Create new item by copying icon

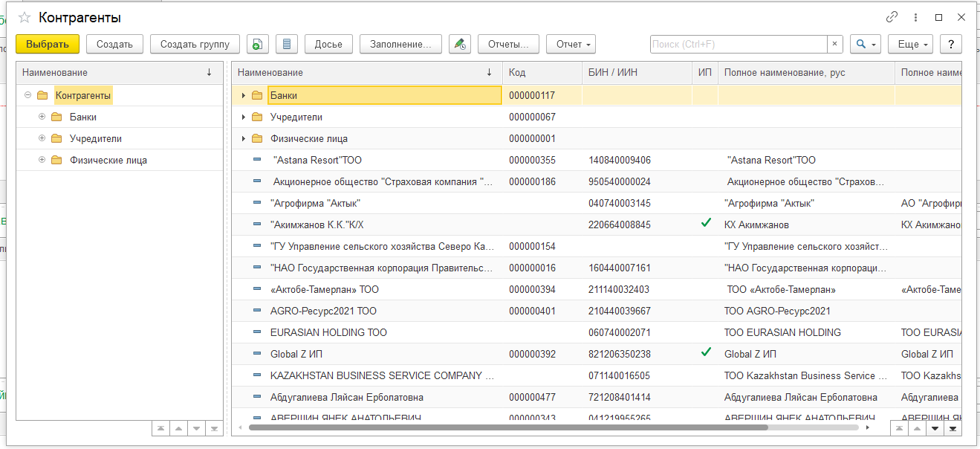[257, 45]
